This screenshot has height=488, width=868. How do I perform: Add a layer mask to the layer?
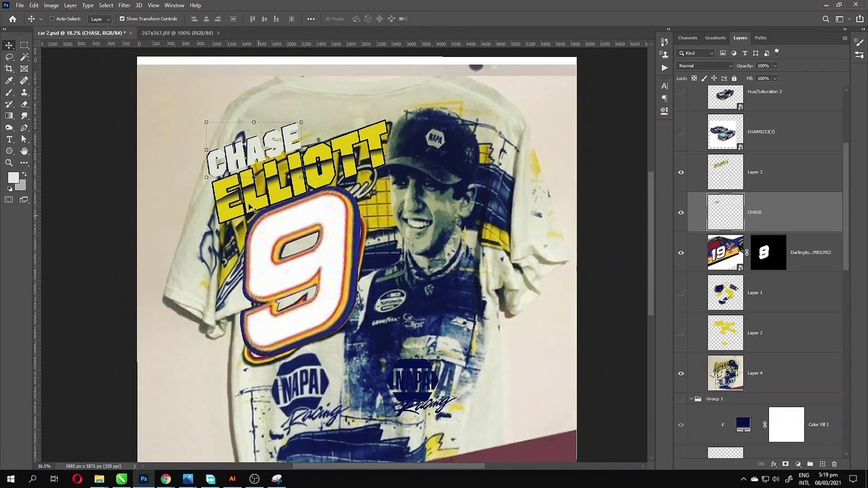(785, 464)
